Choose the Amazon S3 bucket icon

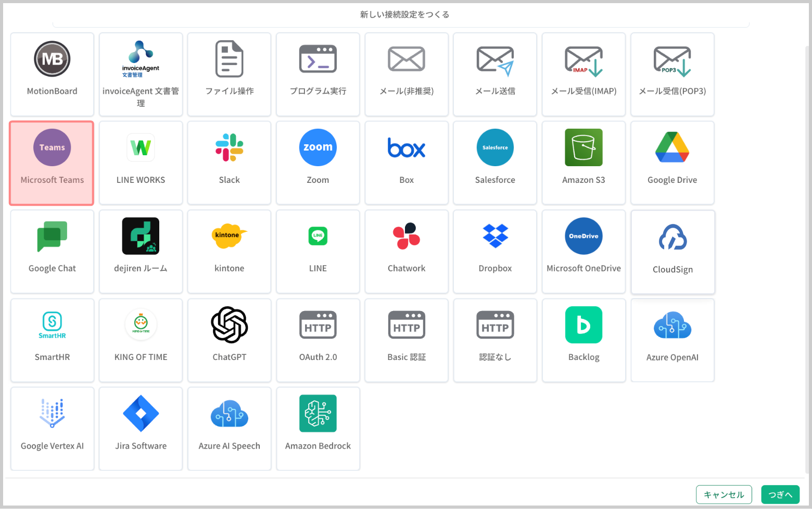[x=583, y=147]
